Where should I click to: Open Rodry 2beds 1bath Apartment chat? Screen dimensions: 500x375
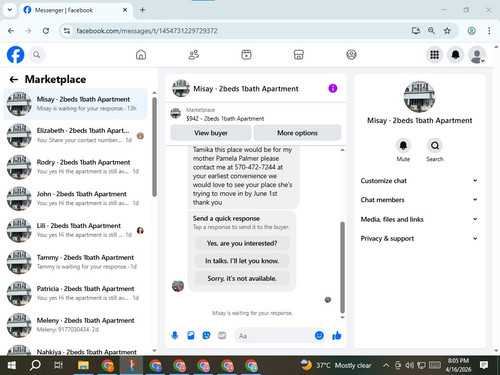click(x=75, y=167)
